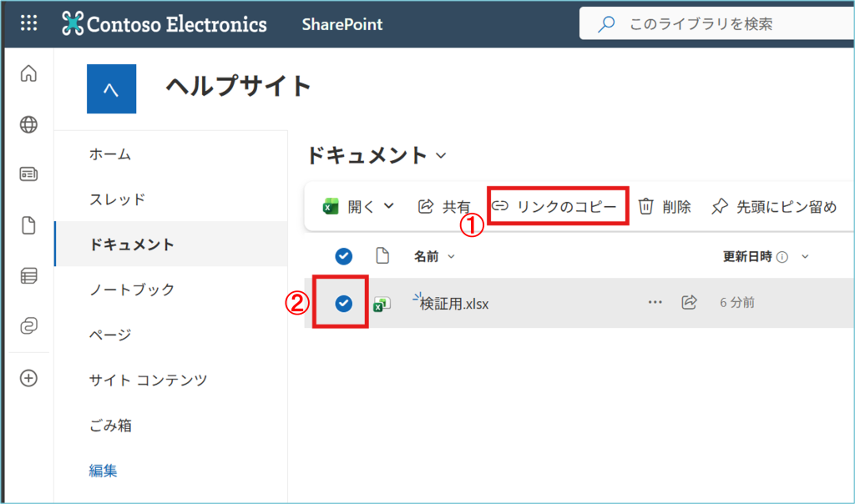Click the library search box
The height and width of the screenshot is (504, 855).
718,24
